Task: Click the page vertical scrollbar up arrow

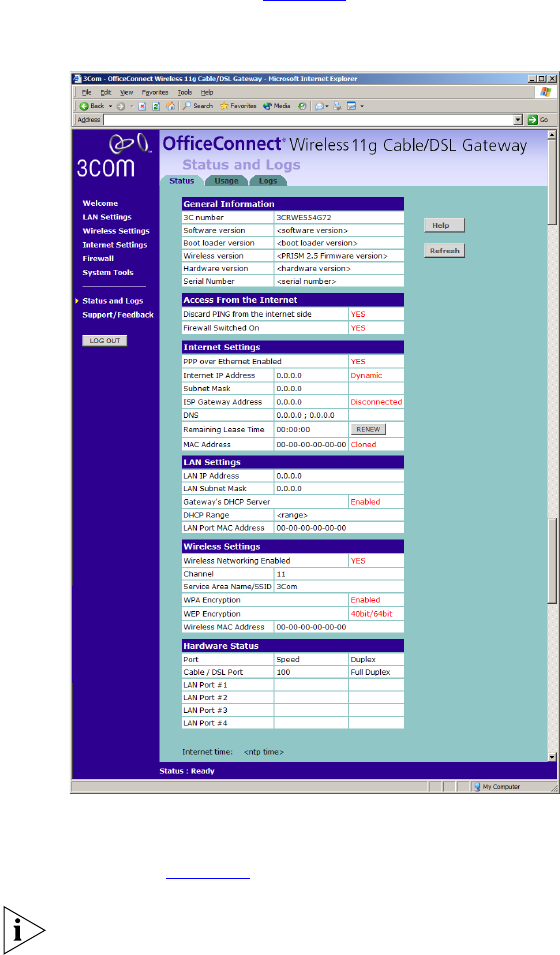Action: pyautogui.click(x=552, y=135)
